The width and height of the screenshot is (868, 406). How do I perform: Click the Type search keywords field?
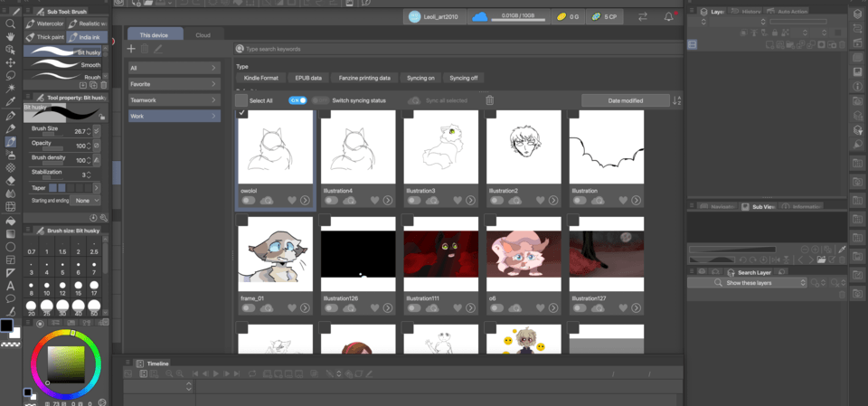pyautogui.click(x=459, y=49)
